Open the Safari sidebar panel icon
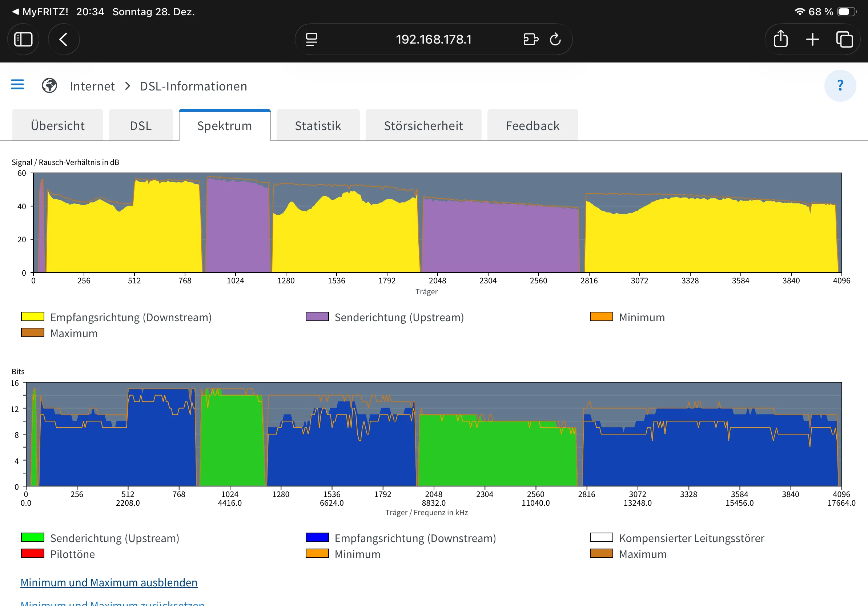This screenshot has width=868, height=606. click(23, 39)
